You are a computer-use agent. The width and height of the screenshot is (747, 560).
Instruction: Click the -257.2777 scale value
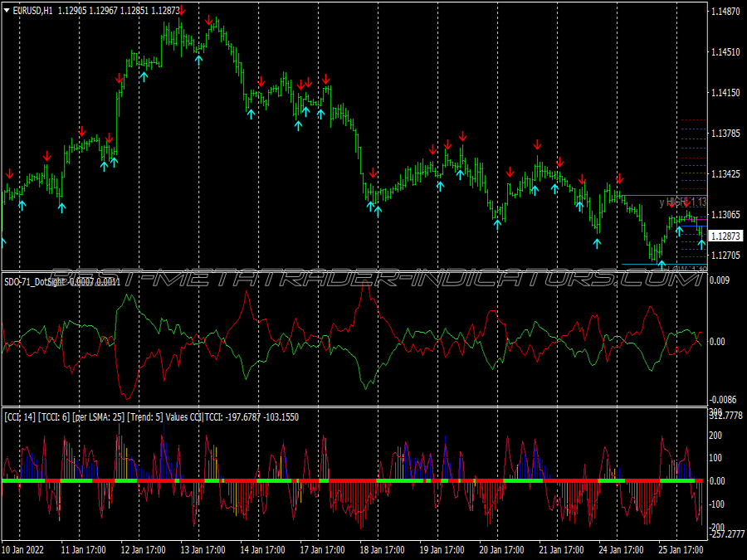[725, 534]
